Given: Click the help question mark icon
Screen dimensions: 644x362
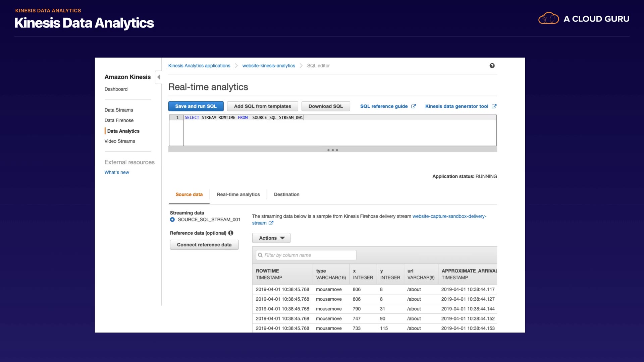Looking at the screenshot, I should 492,66.
